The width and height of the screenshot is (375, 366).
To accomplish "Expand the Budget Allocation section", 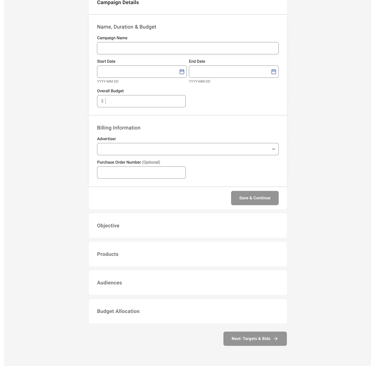I will pos(188,311).
